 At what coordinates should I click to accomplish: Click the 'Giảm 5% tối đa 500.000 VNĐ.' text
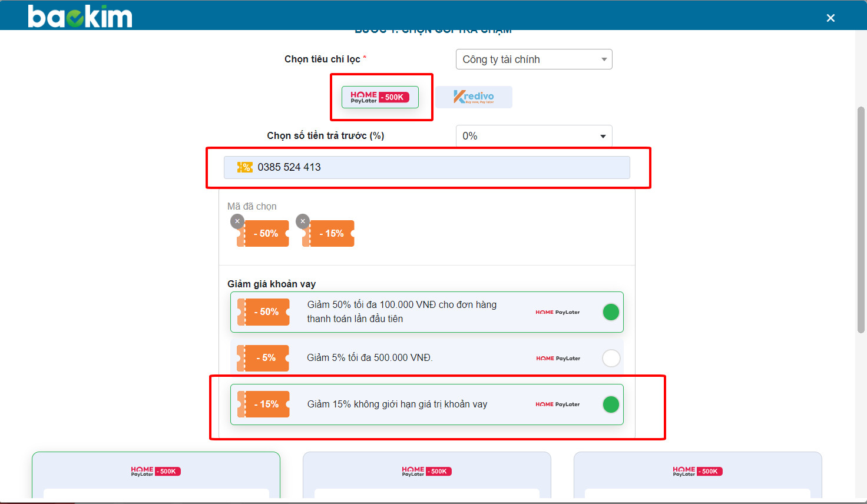click(370, 358)
